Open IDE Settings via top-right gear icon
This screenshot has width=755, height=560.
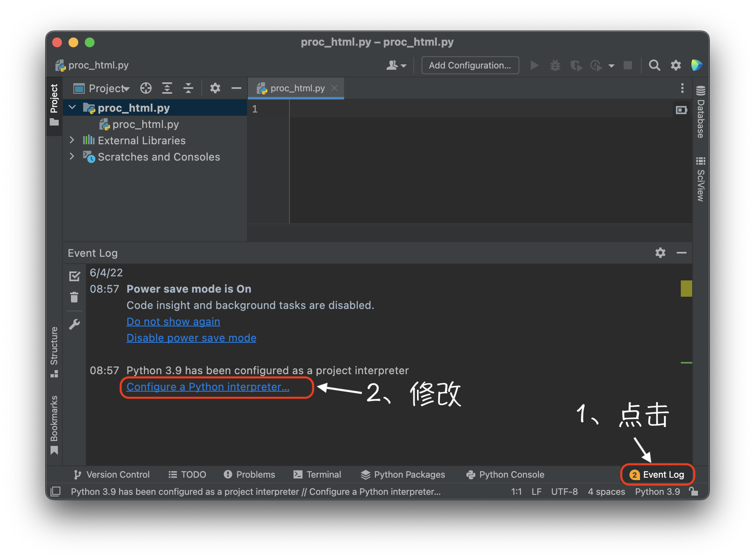(676, 65)
